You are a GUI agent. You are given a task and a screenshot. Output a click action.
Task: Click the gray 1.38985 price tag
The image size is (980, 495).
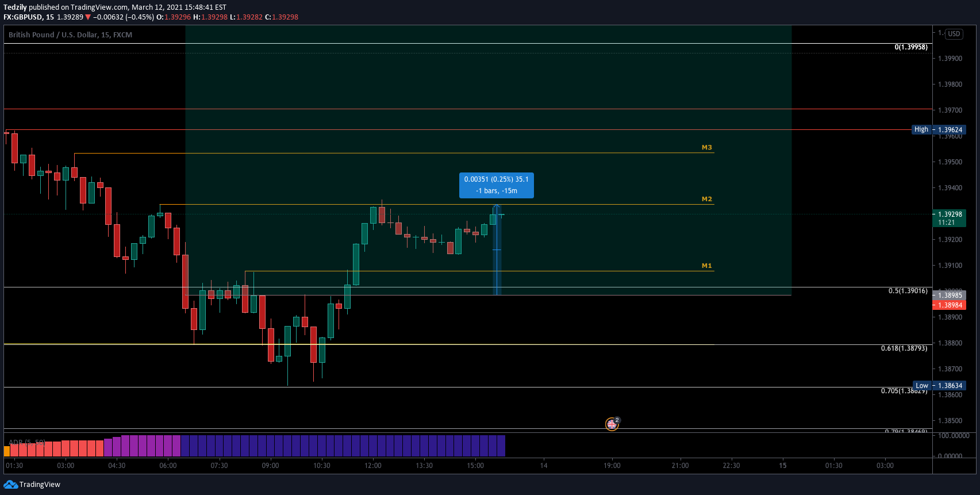[x=949, y=296]
